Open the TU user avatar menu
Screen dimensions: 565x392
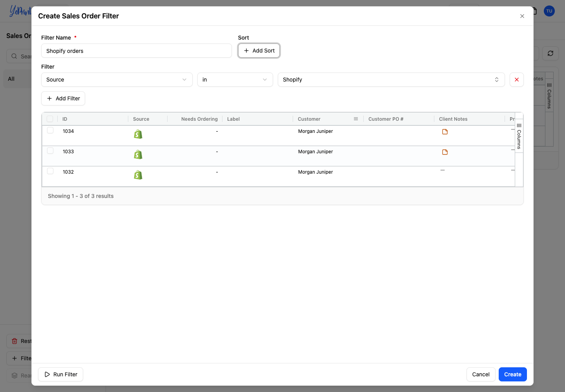coord(549,11)
